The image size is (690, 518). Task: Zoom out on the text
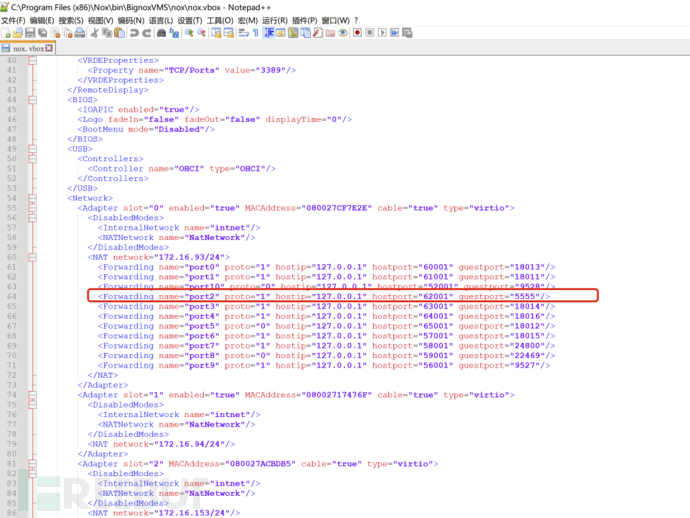tap(202, 33)
